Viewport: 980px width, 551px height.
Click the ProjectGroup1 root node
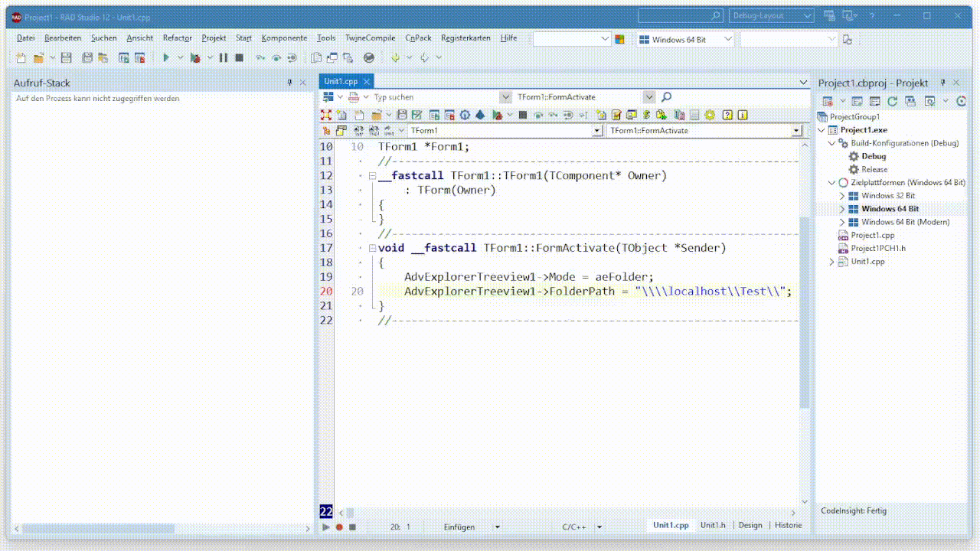(854, 117)
